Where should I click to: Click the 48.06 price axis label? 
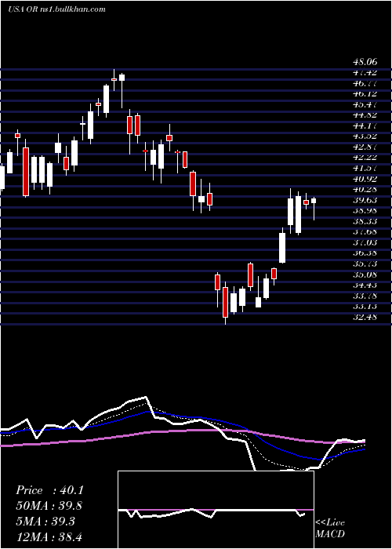click(365, 62)
